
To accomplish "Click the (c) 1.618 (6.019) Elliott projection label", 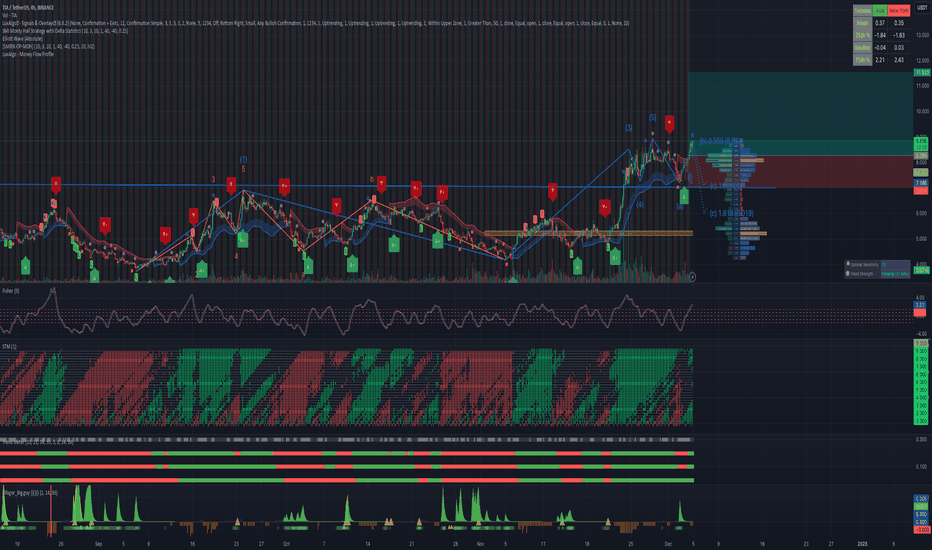I will [732, 213].
